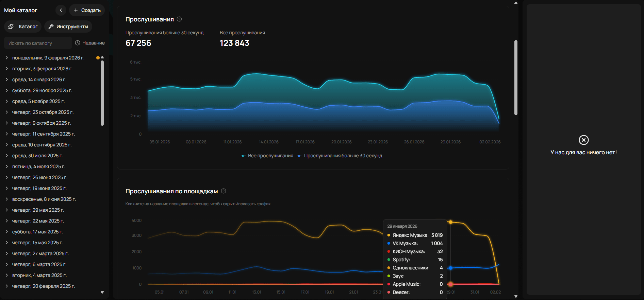Switch to the Каталог tab
644x300 pixels.
point(23,27)
